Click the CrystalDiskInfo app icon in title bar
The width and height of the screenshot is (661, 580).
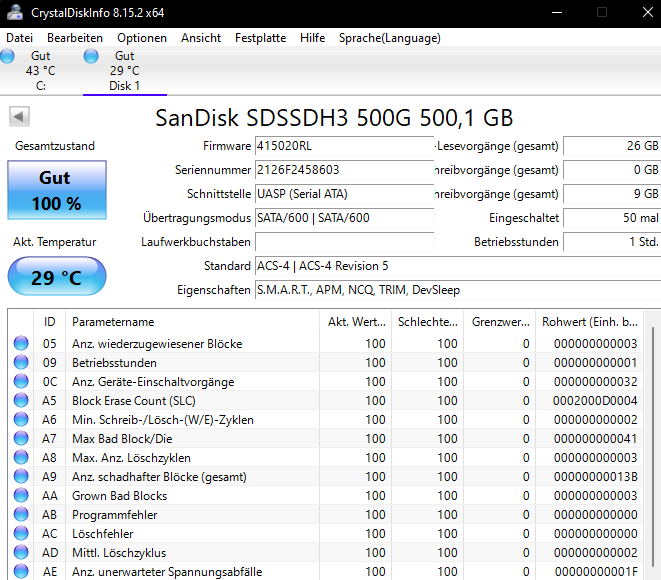[x=15, y=12]
